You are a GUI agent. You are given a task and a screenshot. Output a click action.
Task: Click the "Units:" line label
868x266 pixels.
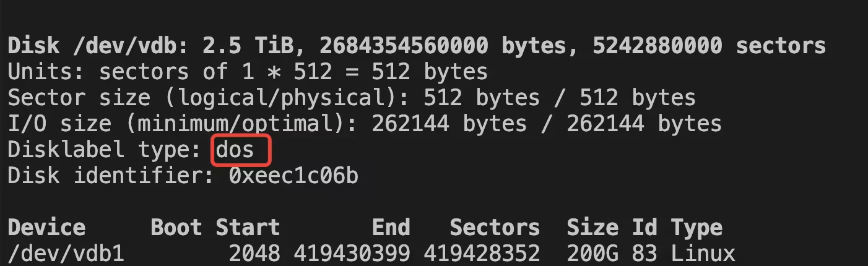click(x=46, y=72)
